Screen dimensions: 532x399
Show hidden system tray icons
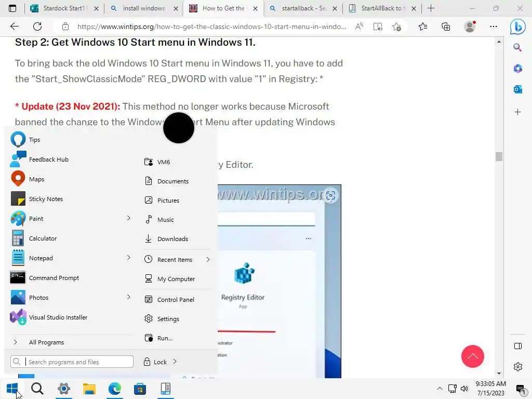[x=440, y=389]
